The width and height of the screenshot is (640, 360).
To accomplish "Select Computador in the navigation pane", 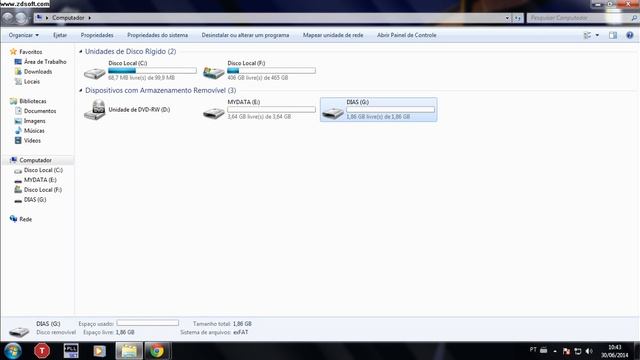I will pyautogui.click(x=36, y=160).
